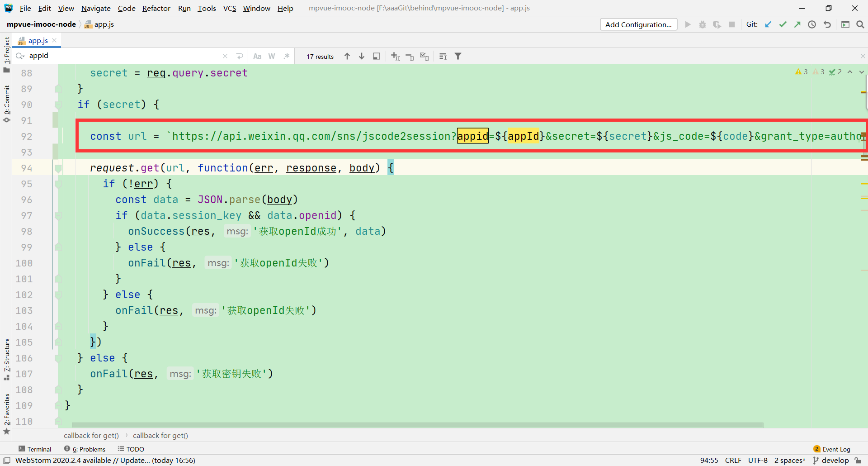Click Open in Find Window icon

click(377, 56)
